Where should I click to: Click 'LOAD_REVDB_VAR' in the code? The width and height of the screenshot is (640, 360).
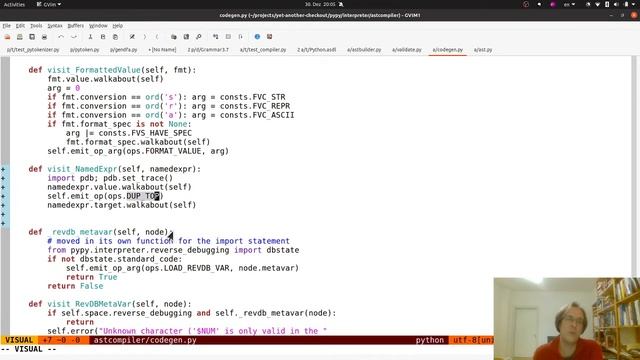point(196,268)
